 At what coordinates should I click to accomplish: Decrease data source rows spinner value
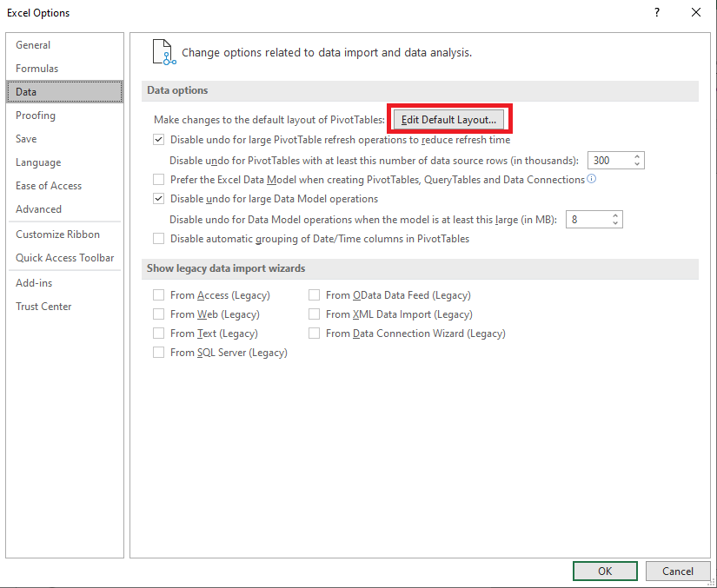637,164
